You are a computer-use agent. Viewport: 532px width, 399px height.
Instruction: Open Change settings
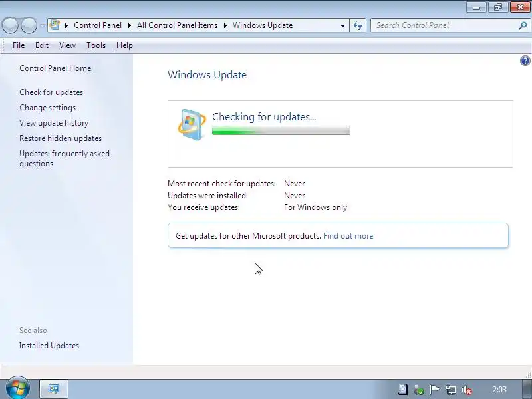47,108
